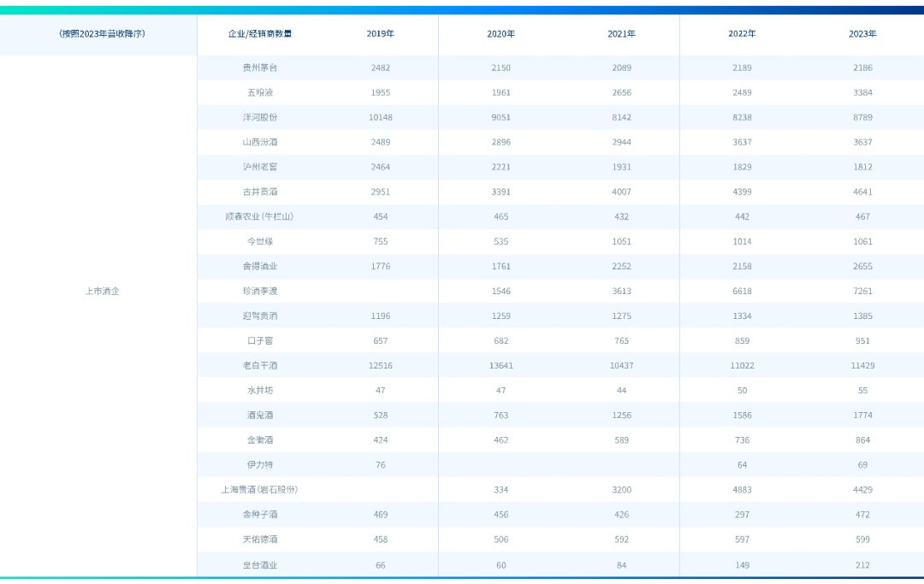
Task: Select 舍得酒业's 2019 value 1776
Action: click(x=381, y=266)
